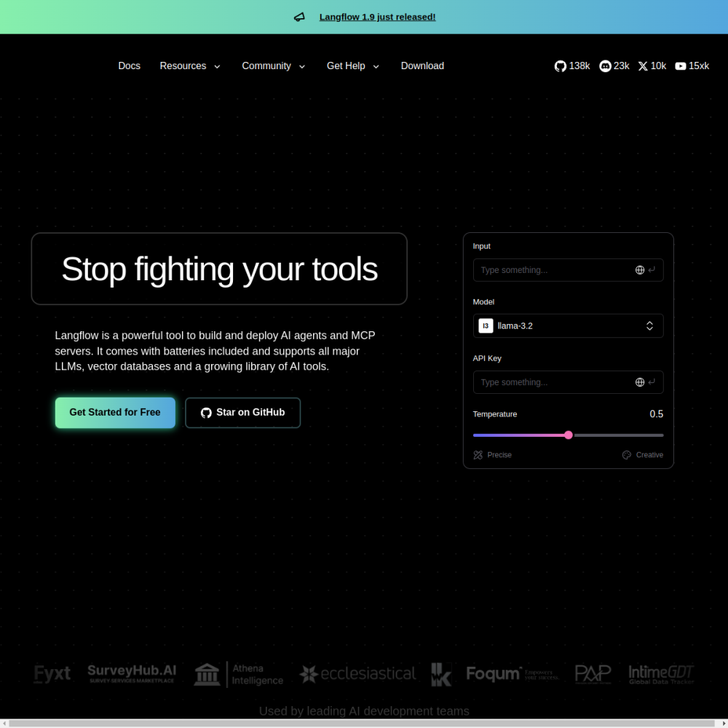This screenshot has width=728, height=728.
Task: Click the up-down arrows in Model selector
Action: (649, 325)
